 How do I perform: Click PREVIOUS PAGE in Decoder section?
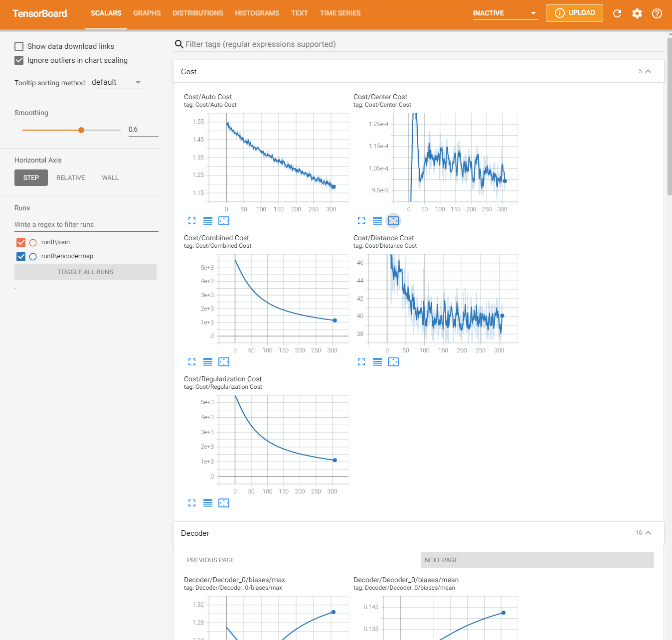(211, 560)
